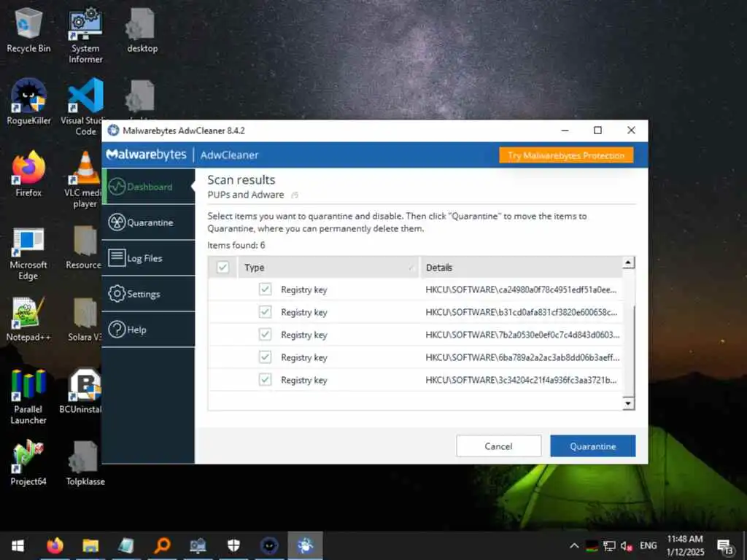Click the Windows Start button

pyautogui.click(x=18, y=545)
